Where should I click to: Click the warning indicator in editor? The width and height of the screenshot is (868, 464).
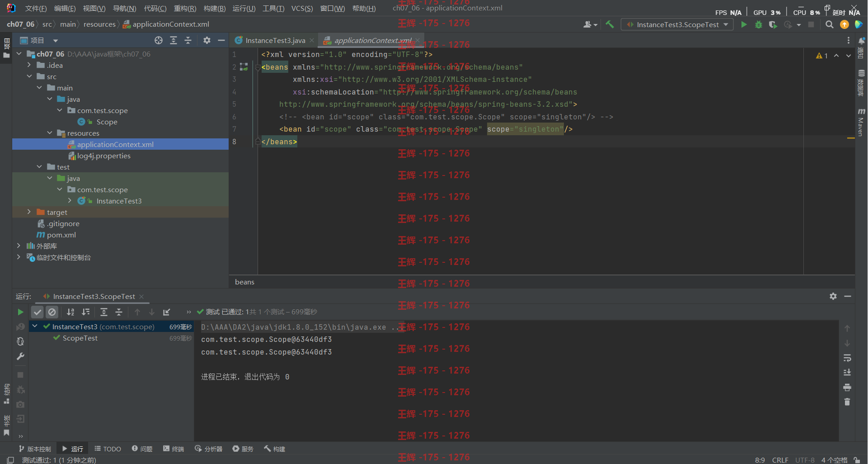coord(822,56)
